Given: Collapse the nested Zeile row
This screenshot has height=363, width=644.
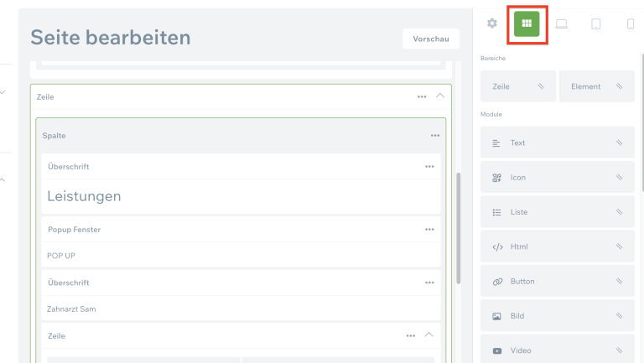Looking at the screenshot, I should 429,335.
